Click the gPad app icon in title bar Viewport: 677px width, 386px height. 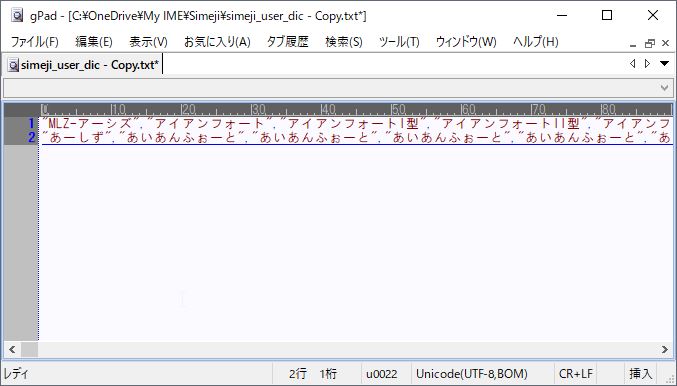tap(17, 16)
